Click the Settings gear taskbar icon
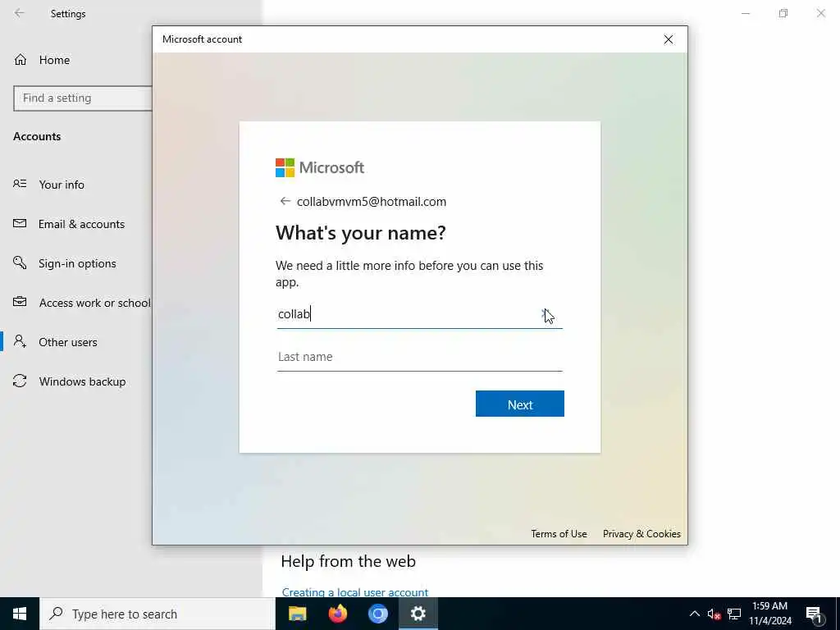 418,614
